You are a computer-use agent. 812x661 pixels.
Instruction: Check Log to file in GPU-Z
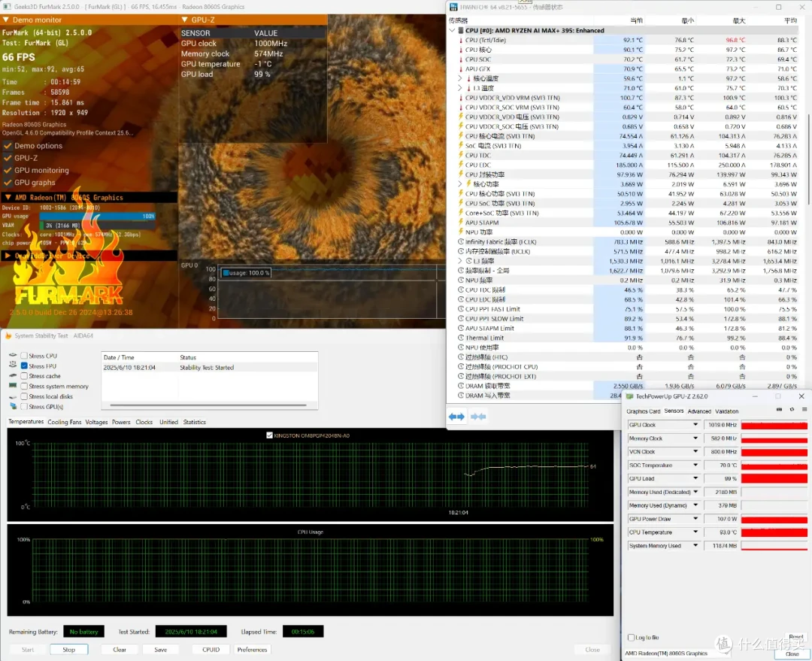[x=631, y=638]
